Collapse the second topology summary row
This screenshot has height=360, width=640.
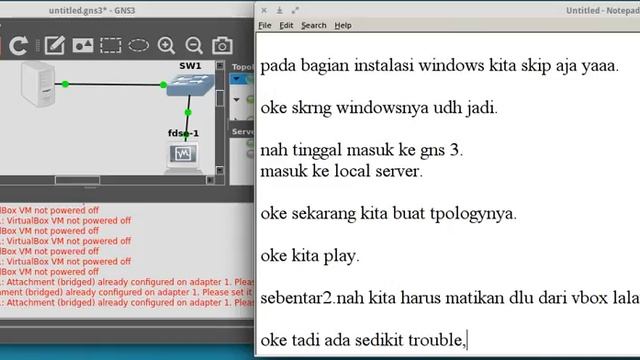(x=237, y=99)
